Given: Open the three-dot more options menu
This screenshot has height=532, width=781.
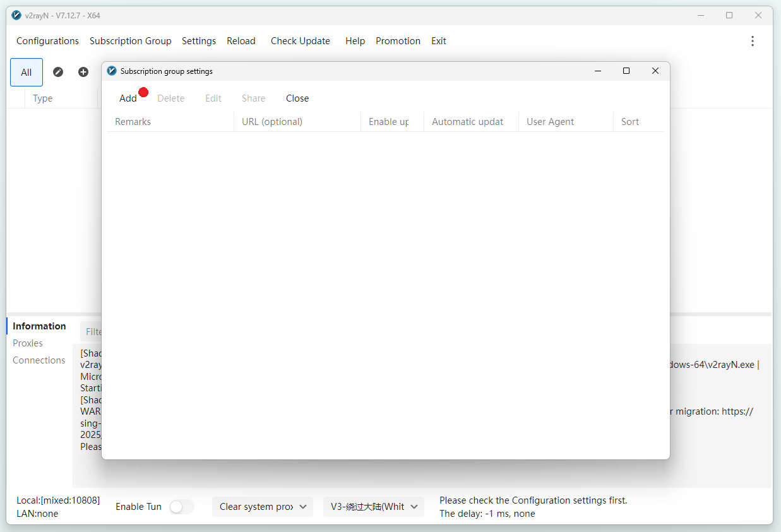Looking at the screenshot, I should (752, 41).
